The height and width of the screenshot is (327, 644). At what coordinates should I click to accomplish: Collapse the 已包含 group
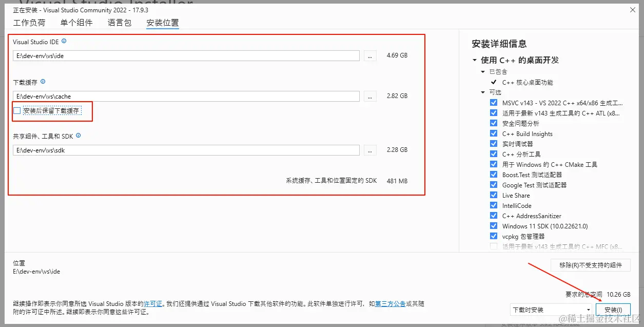(483, 72)
